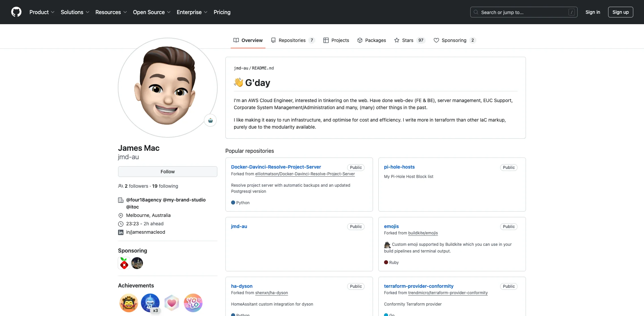Switch to the Packages tab
Image resolution: width=644 pixels, height=316 pixels.
(x=372, y=40)
